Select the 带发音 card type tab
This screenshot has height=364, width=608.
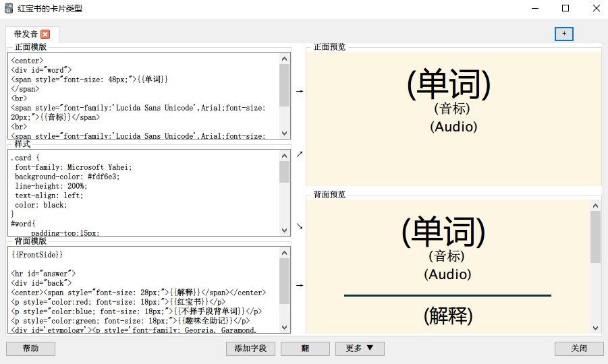(26, 34)
